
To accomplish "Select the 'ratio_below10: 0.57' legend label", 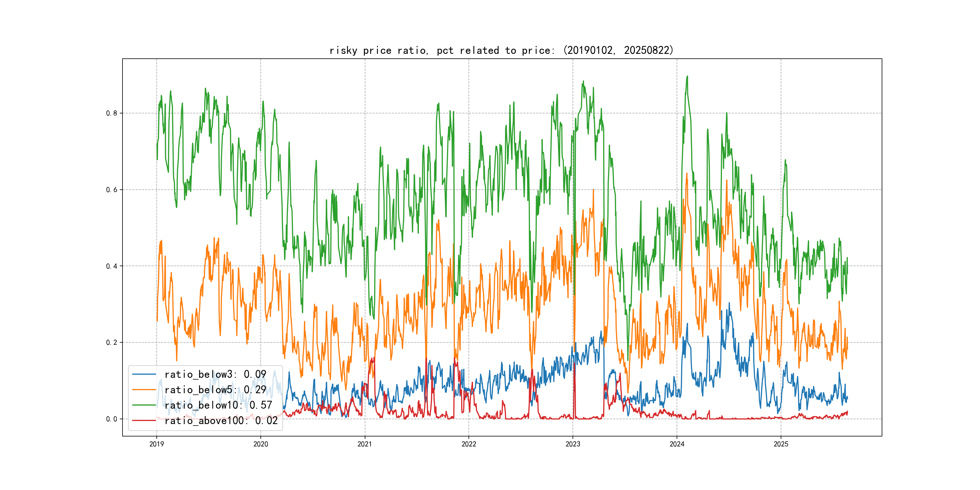I will pyautogui.click(x=218, y=405).
